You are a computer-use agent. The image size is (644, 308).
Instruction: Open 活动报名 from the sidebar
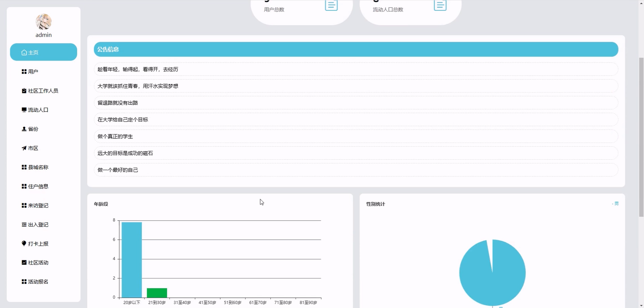(38, 282)
